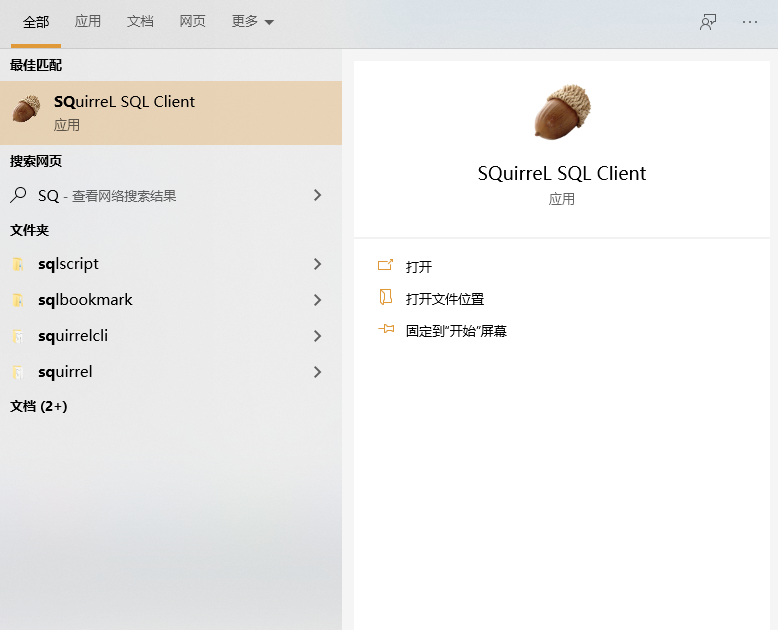Expand the sqlscript folder arrow
This screenshot has height=630, width=778.
pyautogui.click(x=318, y=264)
